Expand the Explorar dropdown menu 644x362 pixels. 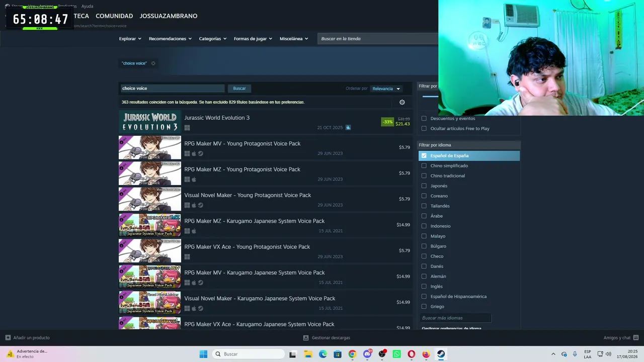(x=130, y=39)
